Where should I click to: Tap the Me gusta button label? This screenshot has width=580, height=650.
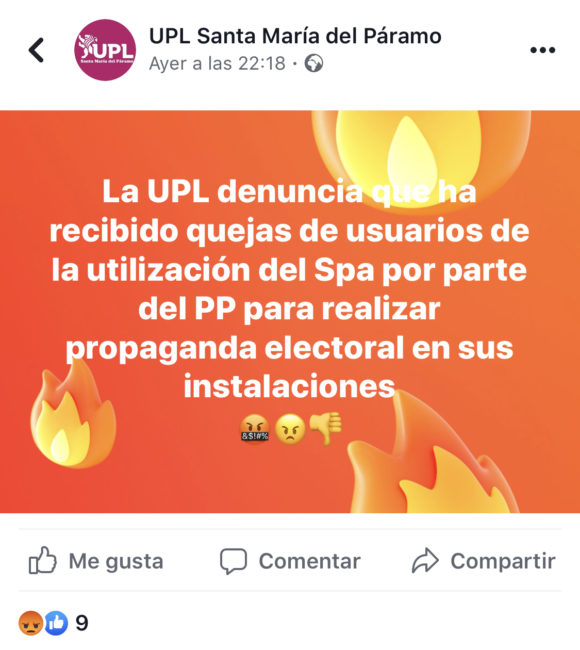point(116,561)
